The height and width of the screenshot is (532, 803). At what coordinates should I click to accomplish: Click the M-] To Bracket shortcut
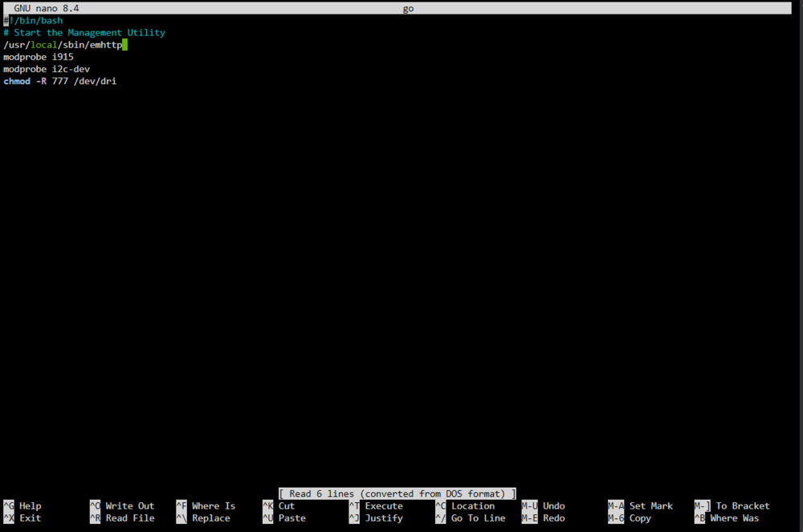(732, 506)
